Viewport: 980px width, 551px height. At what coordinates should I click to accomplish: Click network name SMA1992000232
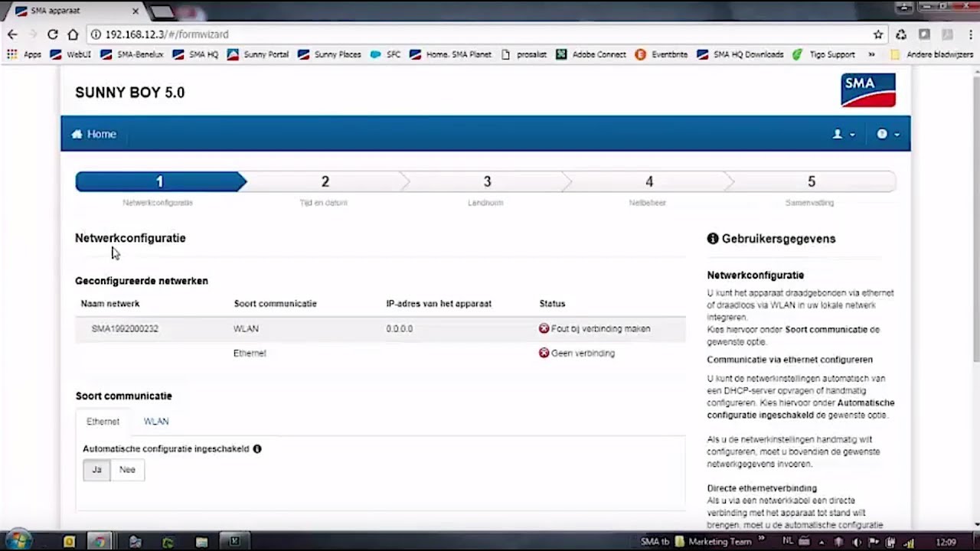coord(125,329)
